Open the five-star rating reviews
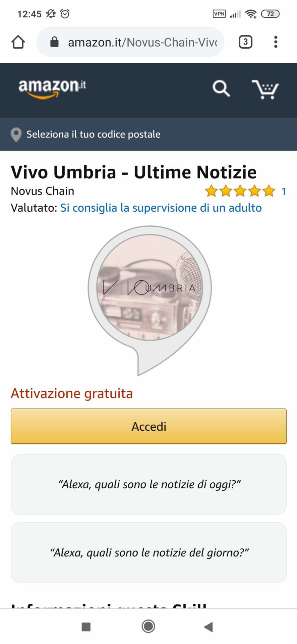Image resolution: width=297 pixels, height=644 pixels. point(240,191)
